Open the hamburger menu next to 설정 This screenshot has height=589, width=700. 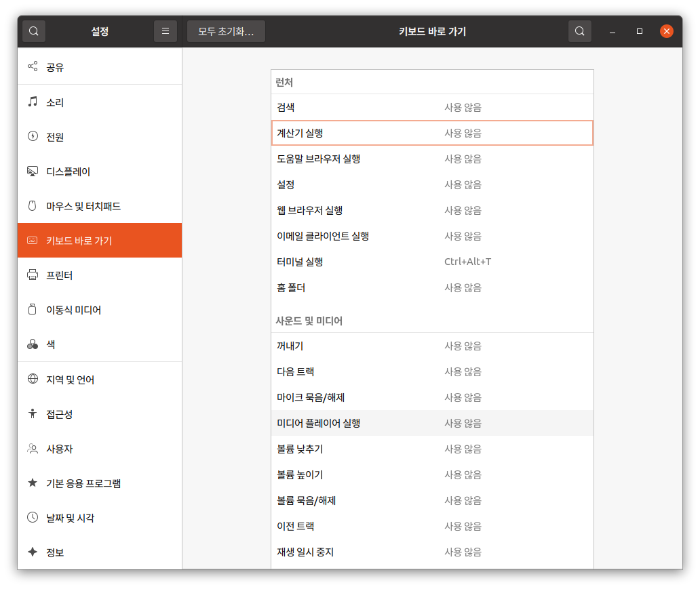click(166, 31)
